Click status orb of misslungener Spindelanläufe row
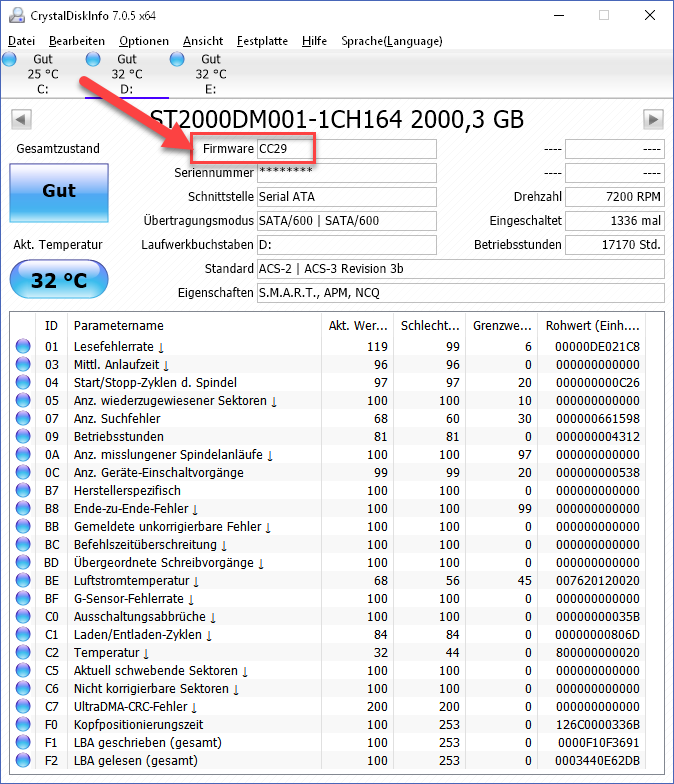674x784 pixels. [23, 454]
